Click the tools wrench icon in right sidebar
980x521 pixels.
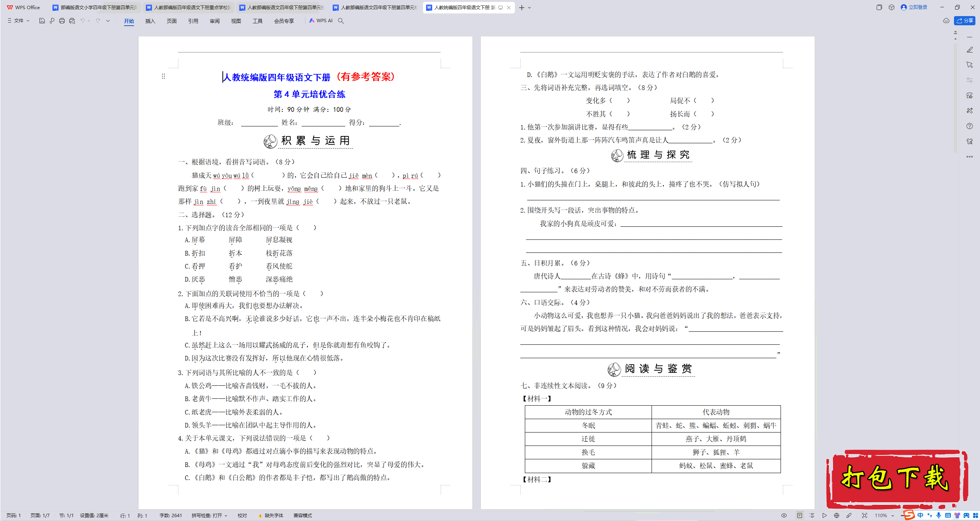pyautogui.click(x=970, y=111)
